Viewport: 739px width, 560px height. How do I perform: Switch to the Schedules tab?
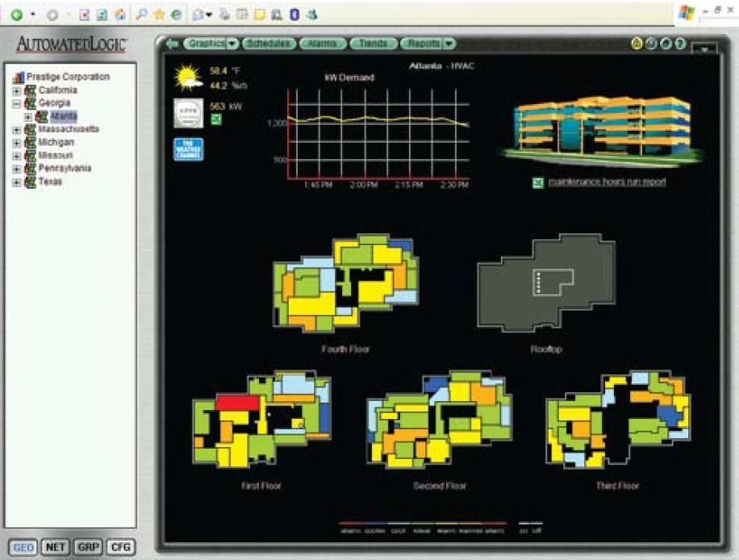click(269, 44)
